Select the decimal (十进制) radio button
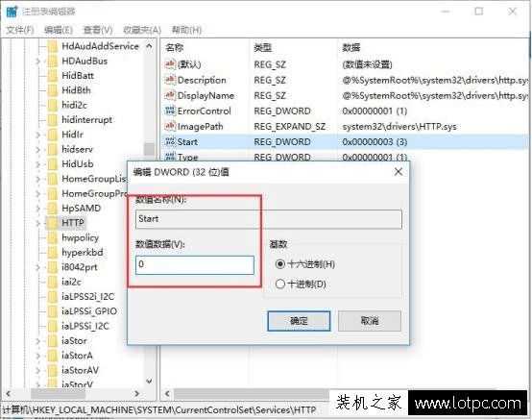Image resolution: width=532 pixels, height=420 pixels. 279,284
